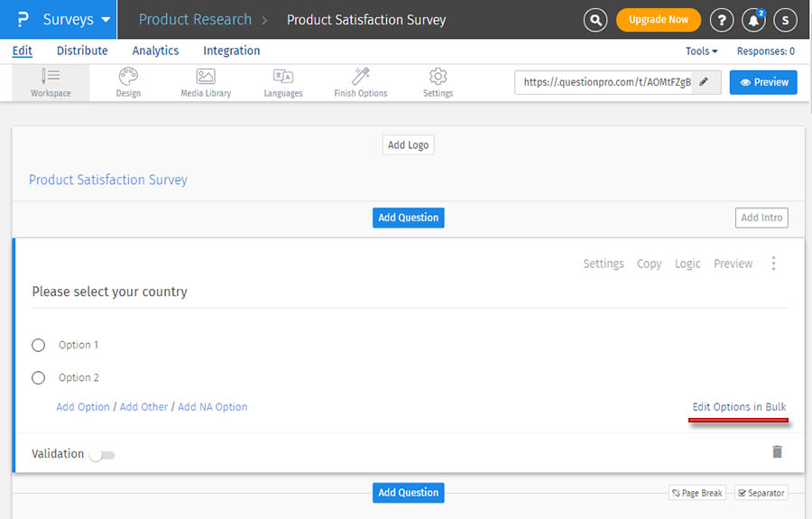Delete question with trash icon
Screen dimensions: 812x519
[777, 451]
